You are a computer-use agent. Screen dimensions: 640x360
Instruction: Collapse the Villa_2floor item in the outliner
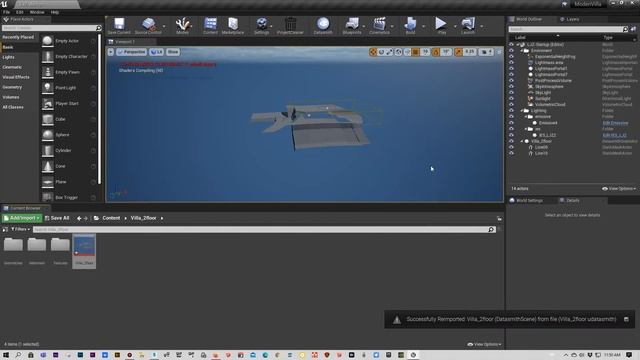point(522,141)
